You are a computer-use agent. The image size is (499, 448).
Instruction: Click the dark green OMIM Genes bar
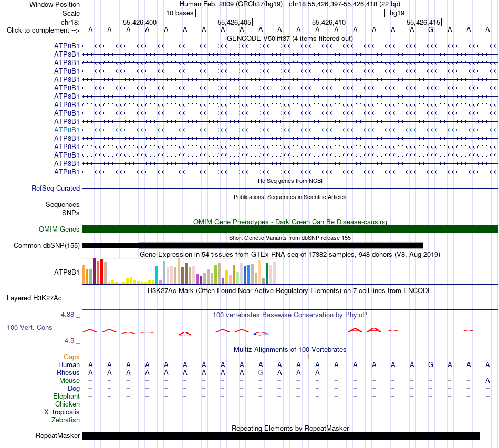click(x=290, y=229)
